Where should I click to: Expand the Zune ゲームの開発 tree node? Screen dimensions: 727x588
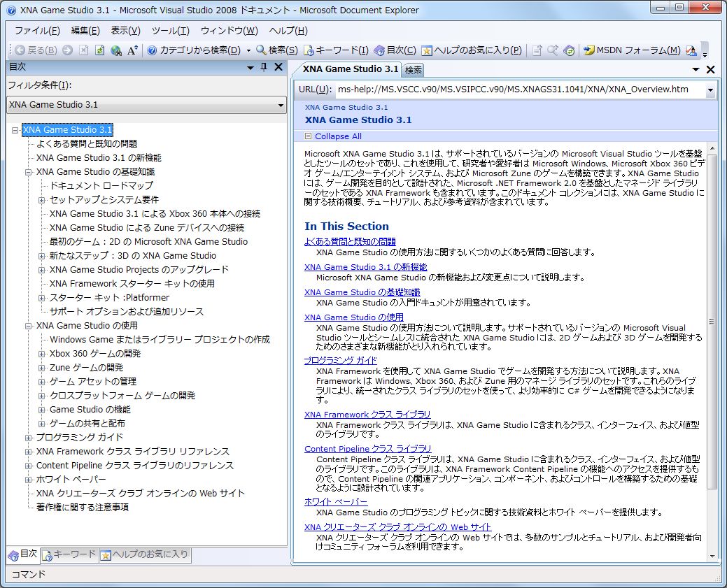pos(42,368)
